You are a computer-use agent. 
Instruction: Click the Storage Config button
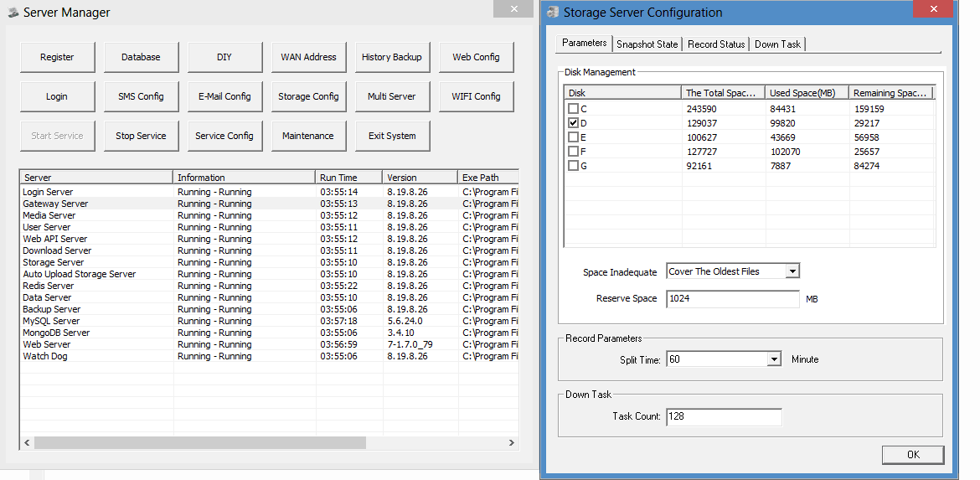tap(309, 96)
